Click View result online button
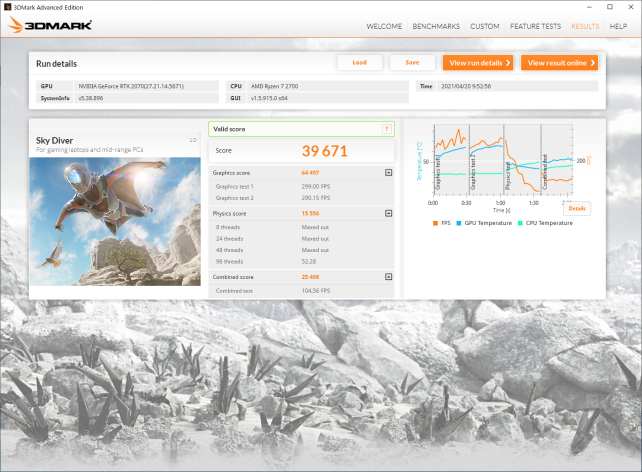 coord(559,63)
